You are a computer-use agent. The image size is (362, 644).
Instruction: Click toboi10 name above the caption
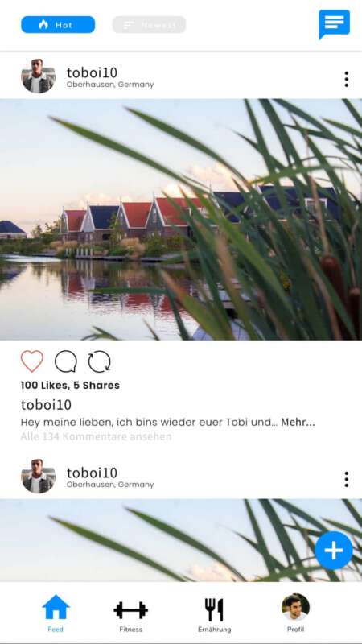click(46, 405)
